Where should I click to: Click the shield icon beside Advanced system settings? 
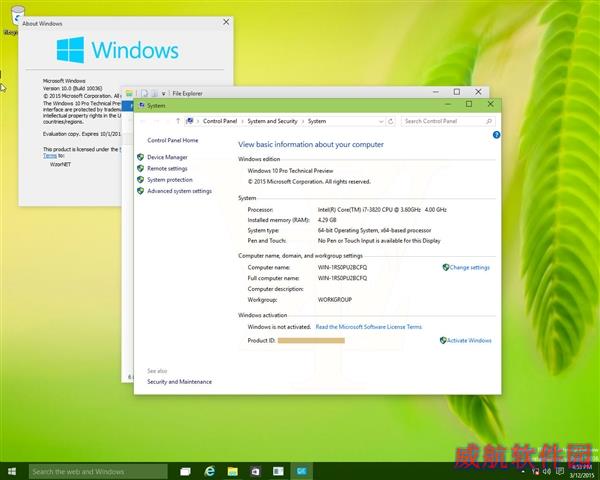[x=140, y=191]
